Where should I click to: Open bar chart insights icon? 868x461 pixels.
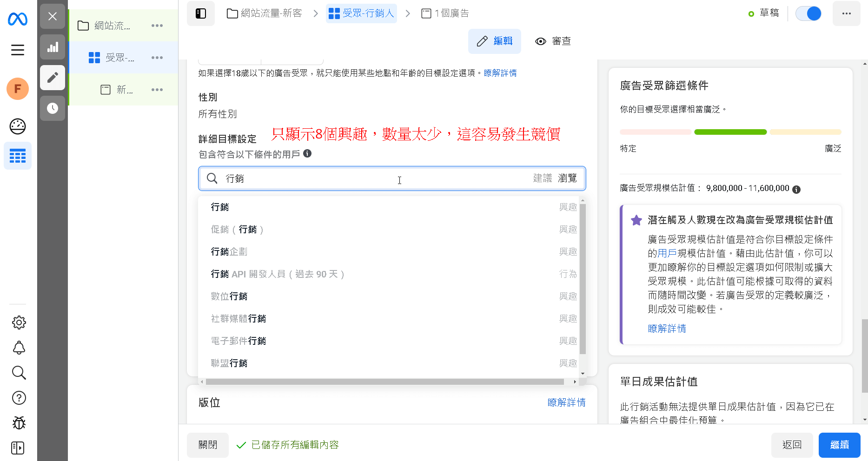[53, 47]
